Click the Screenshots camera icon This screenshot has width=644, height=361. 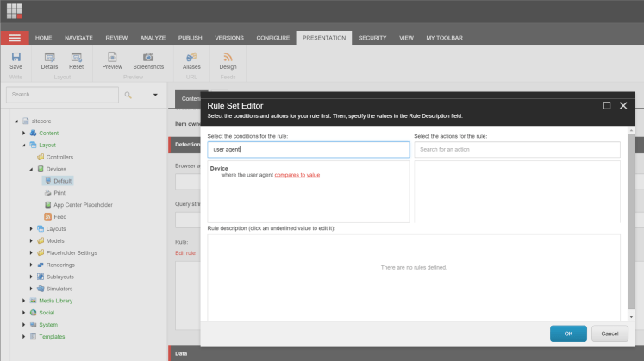click(x=148, y=57)
